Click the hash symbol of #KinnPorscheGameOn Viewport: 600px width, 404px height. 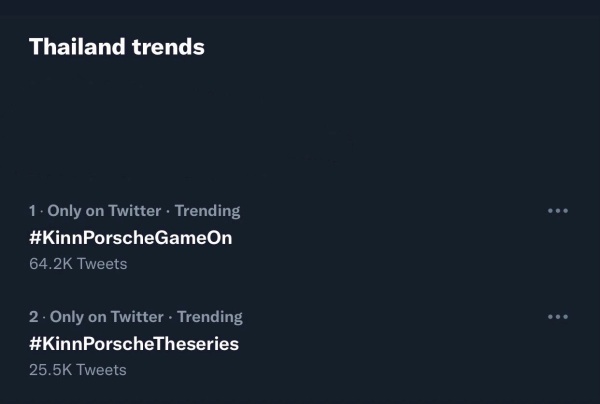(35, 238)
